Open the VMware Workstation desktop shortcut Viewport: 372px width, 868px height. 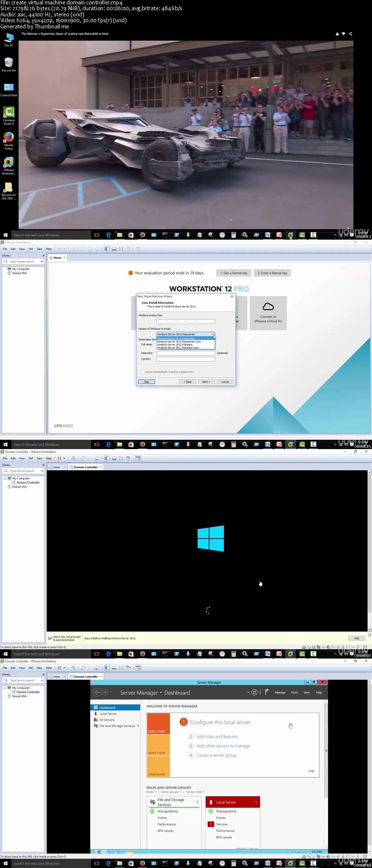[x=9, y=166]
